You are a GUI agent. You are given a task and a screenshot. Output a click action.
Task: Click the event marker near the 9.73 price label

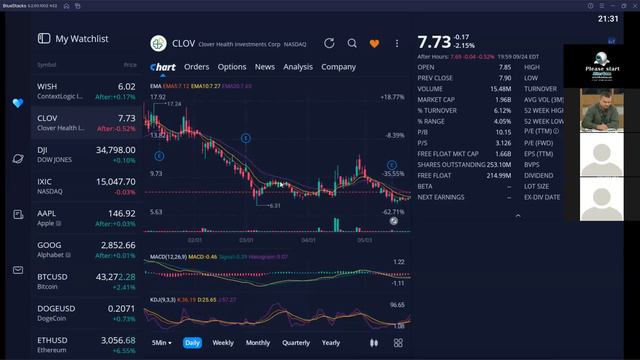click(159, 156)
